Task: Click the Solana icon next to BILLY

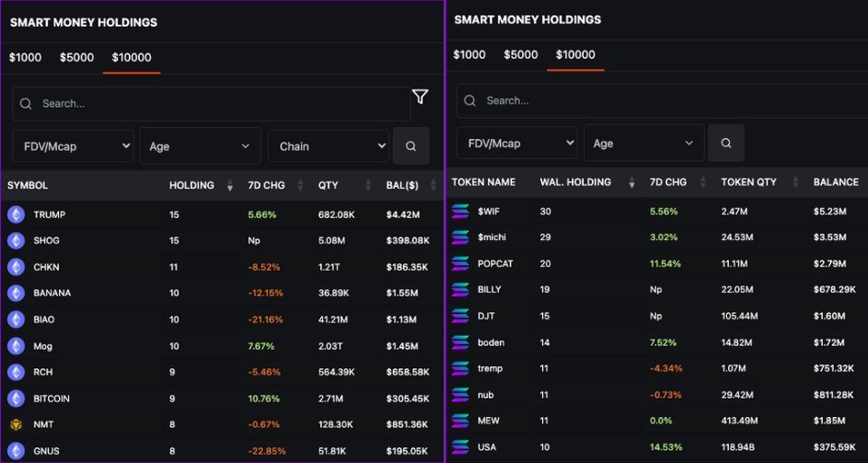Action: tap(460, 290)
